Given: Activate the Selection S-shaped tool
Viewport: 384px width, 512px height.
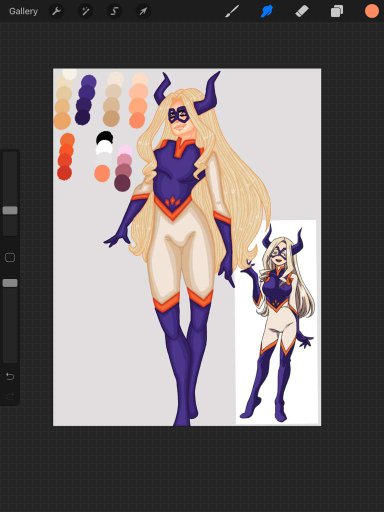Looking at the screenshot, I should (x=114, y=11).
